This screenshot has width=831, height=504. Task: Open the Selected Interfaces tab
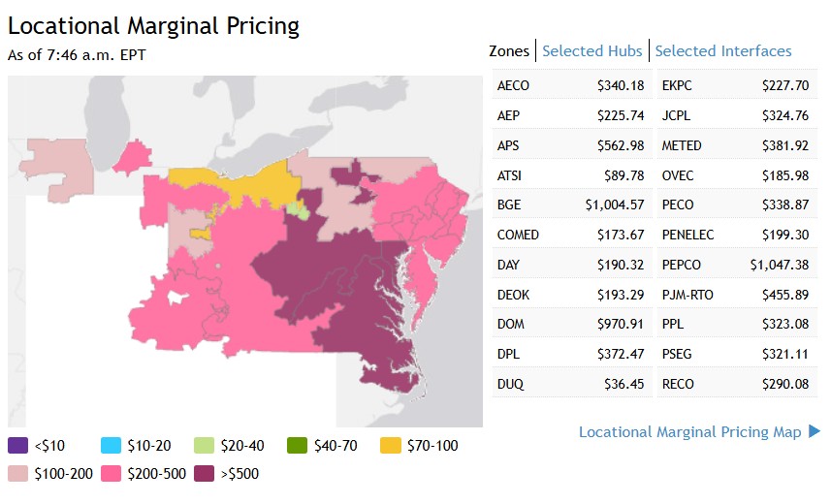pyautogui.click(x=723, y=51)
